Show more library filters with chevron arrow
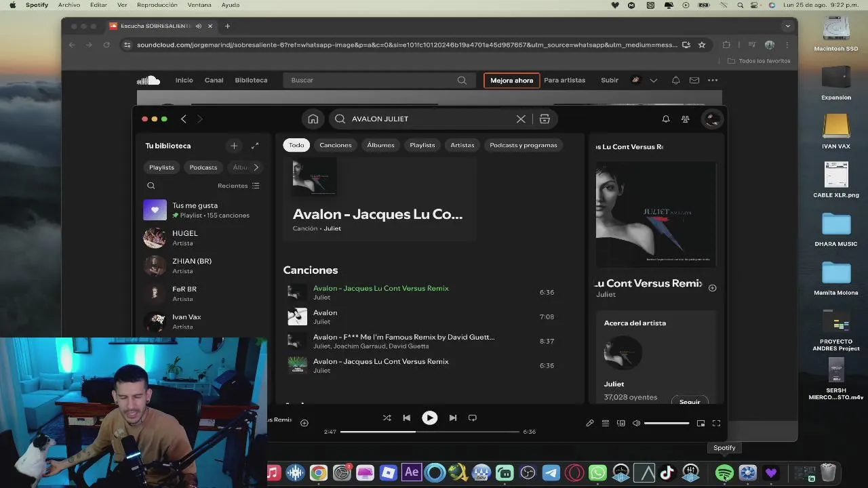Image resolution: width=868 pixels, height=488 pixels. coord(256,167)
